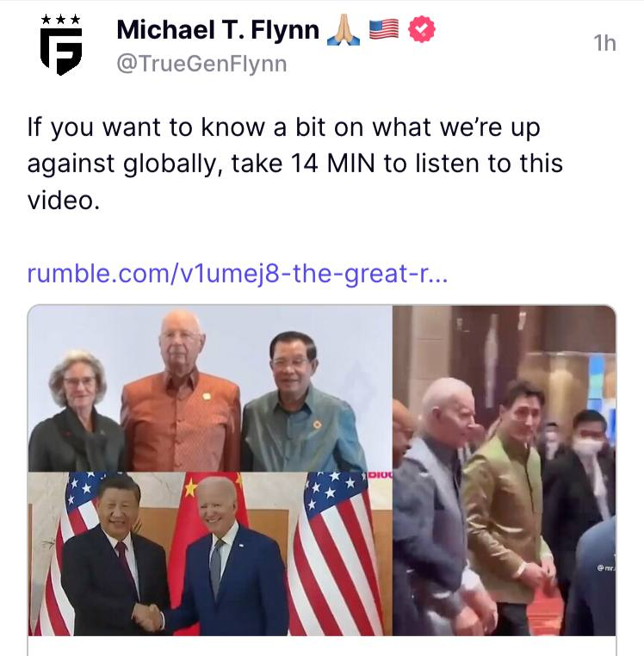Open the handshake photo with flags
The image size is (644, 656).
(210, 554)
